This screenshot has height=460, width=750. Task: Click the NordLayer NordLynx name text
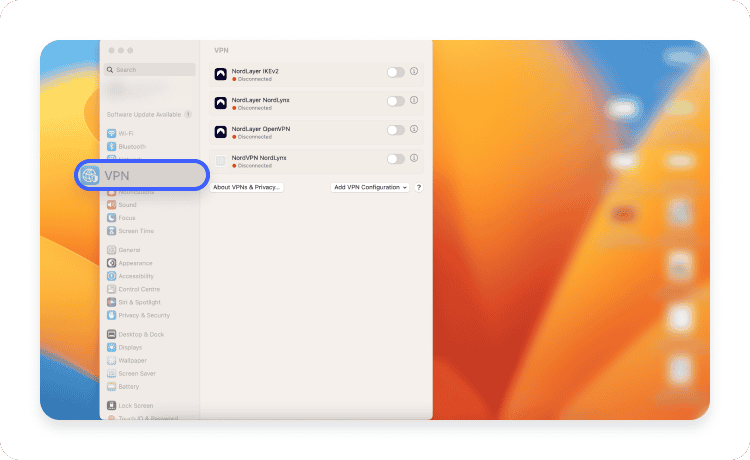tap(261, 100)
